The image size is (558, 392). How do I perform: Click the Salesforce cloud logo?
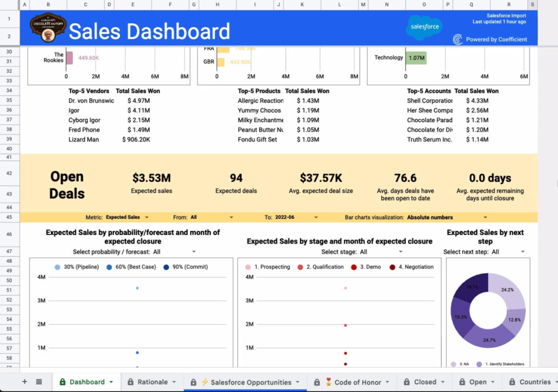[x=424, y=26]
